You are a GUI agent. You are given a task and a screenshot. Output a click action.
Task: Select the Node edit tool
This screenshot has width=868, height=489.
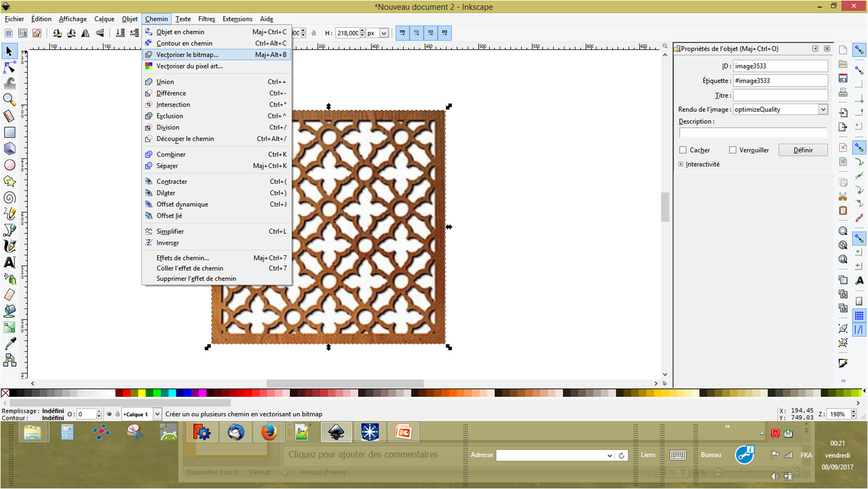point(9,67)
